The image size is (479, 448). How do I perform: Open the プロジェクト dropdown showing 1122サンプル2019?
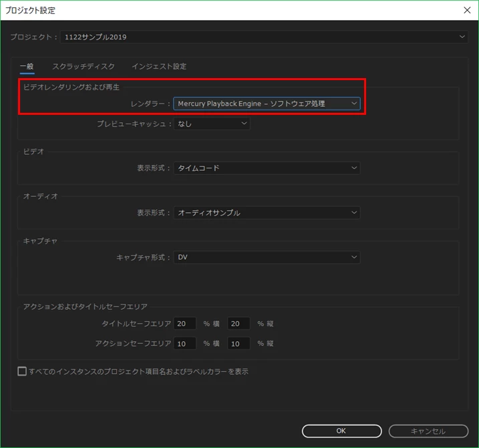(264, 37)
